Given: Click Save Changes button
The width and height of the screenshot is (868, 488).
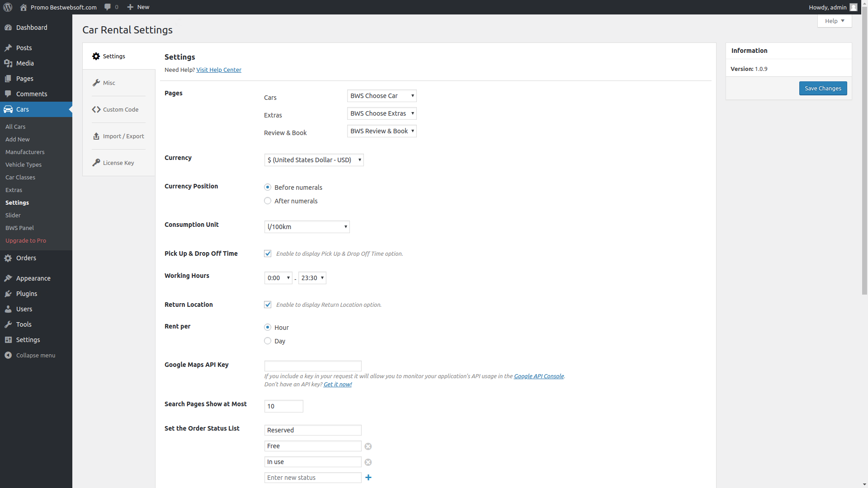Looking at the screenshot, I should (823, 88).
